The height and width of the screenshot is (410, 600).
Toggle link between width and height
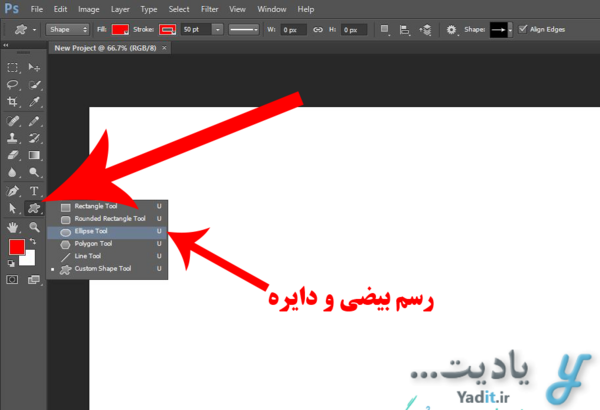coord(318,29)
